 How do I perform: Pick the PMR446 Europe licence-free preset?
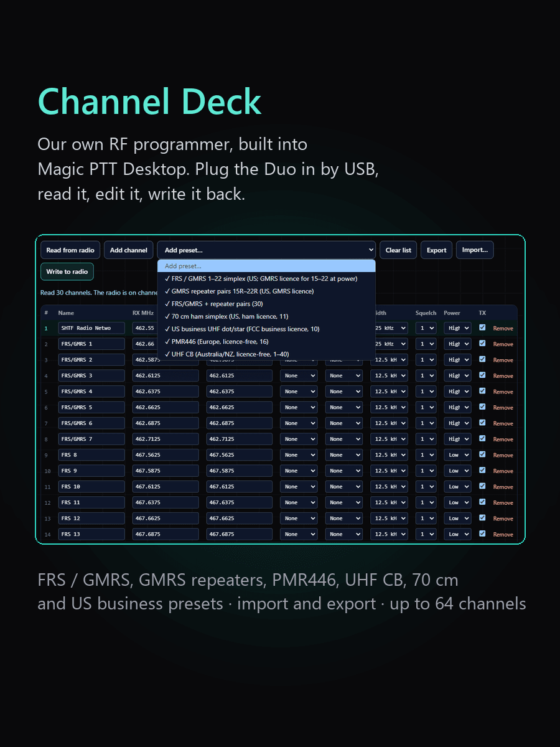(266, 342)
